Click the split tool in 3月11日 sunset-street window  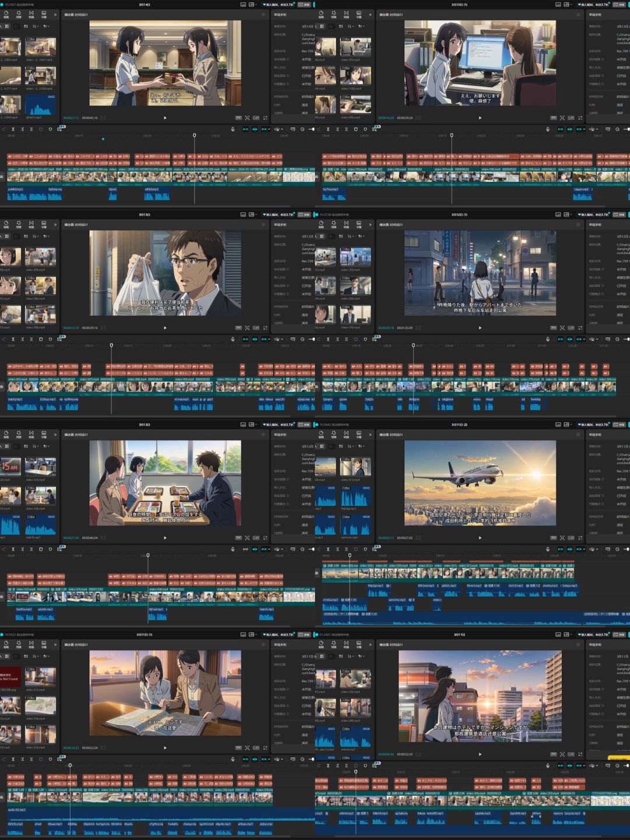[328, 765]
